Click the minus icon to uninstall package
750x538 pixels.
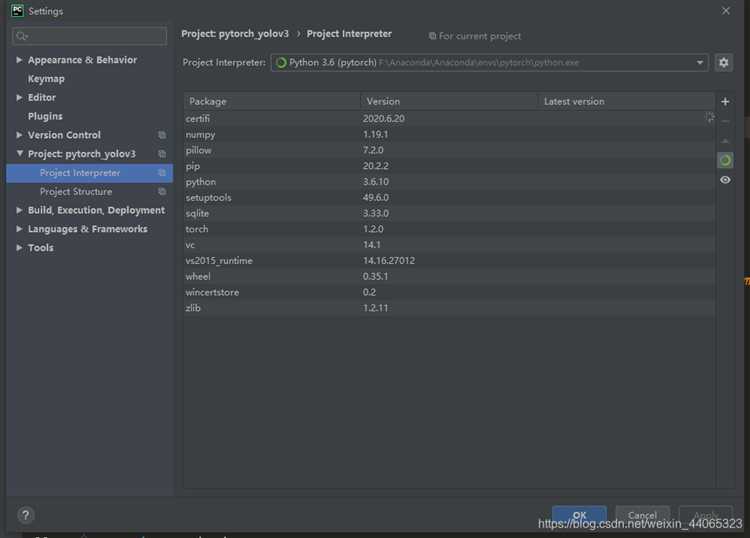tap(725, 121)
